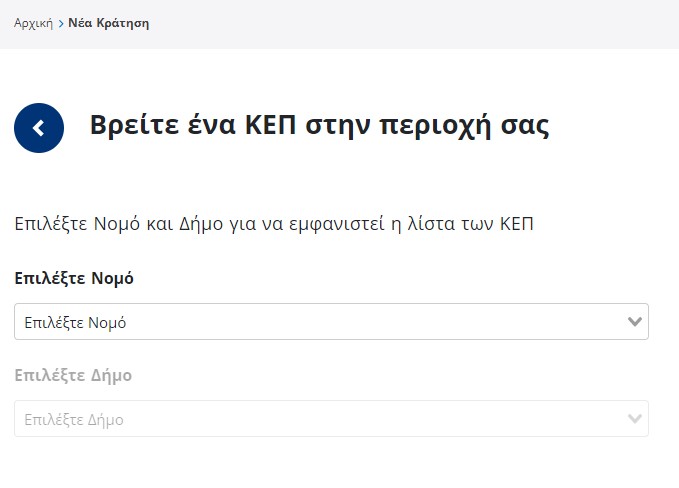The image size is (679, 488).
Task: Go back using the round blue arrow button
Action: coord(39,128)
